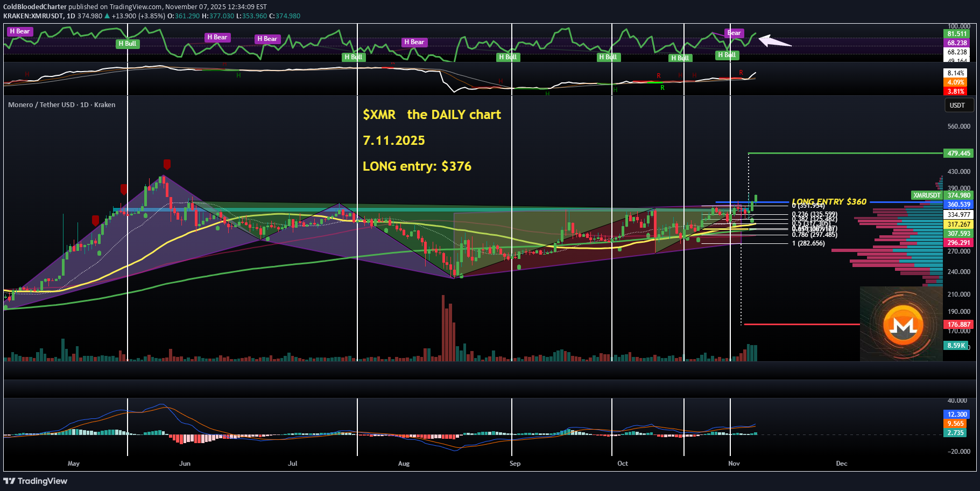This screenshot has width=980, height=491.
Task: Click the 8.59K volume label
Action: (x=956, y=346)
